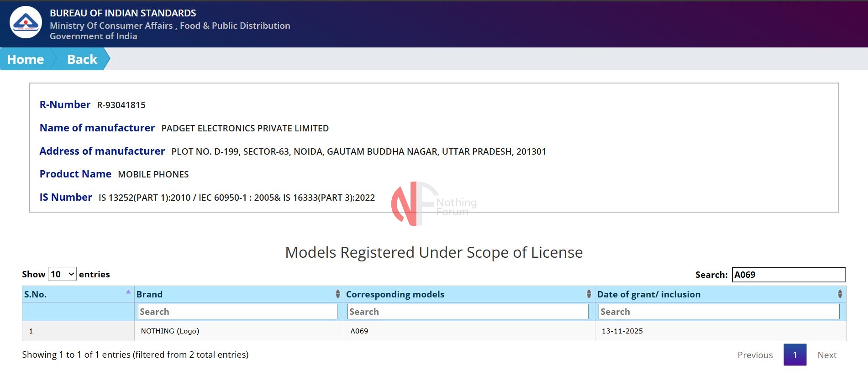Click the Date of grant search field

click(x=719, y=312)
